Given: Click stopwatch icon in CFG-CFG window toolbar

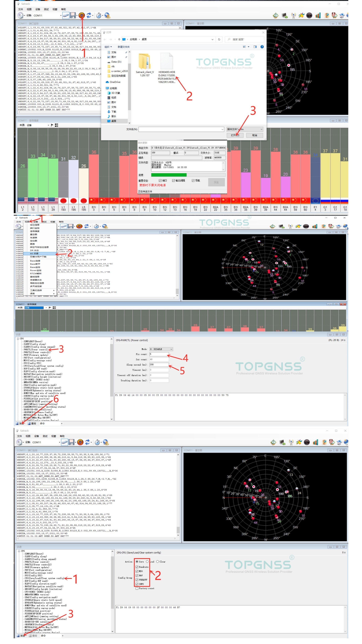Looking at the screenshot, I should [97, 442].
